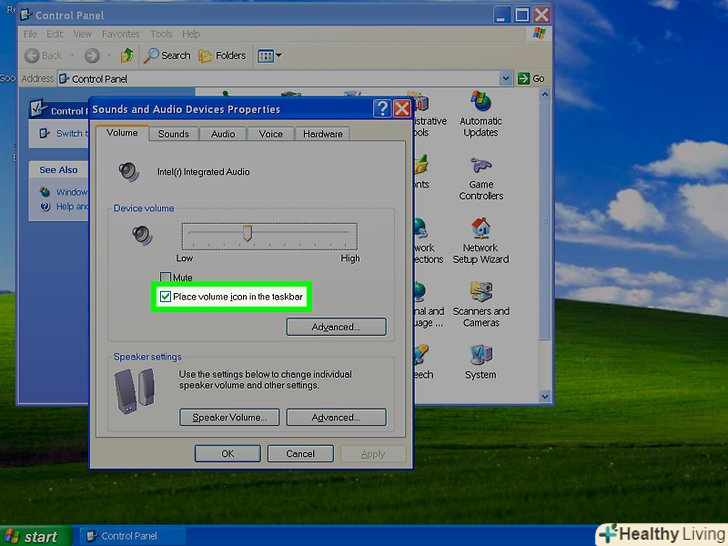Expand the Address bar dropdown arrow
The image size is (728, 546).
click(x=506, y=78)
